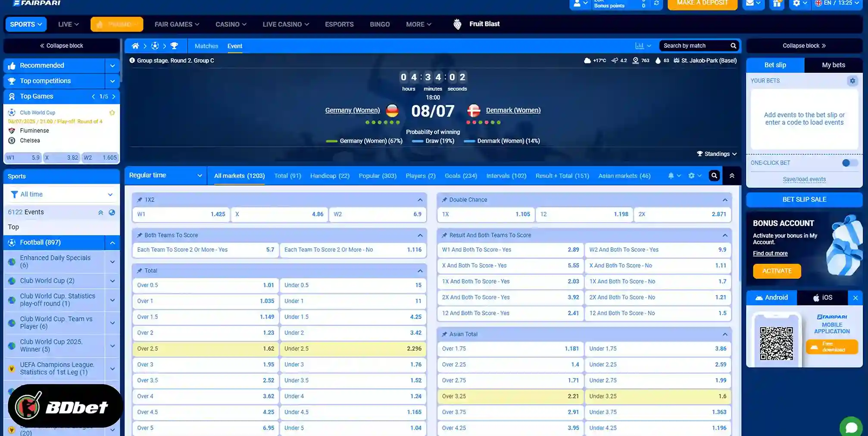This screenshot has width=868, height=436.
Task: Pin the Double Chance market
Action: tap(444, 200)
